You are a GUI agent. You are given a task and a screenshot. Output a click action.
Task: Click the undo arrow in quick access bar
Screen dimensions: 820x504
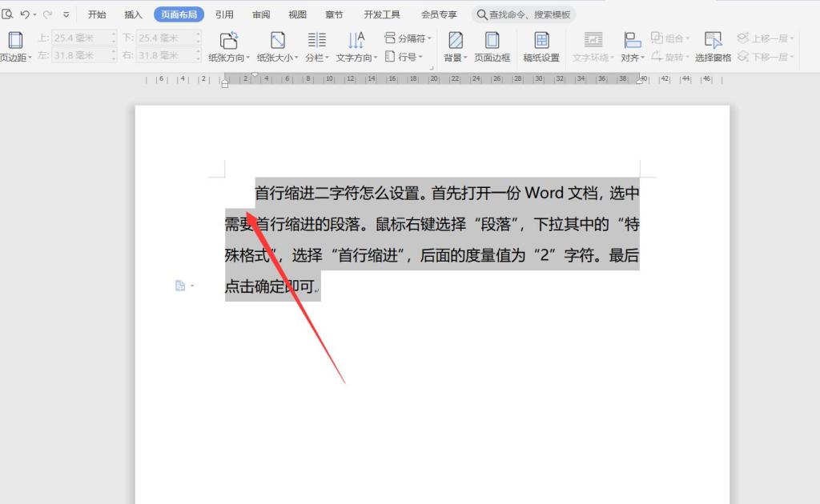[25, 14]
